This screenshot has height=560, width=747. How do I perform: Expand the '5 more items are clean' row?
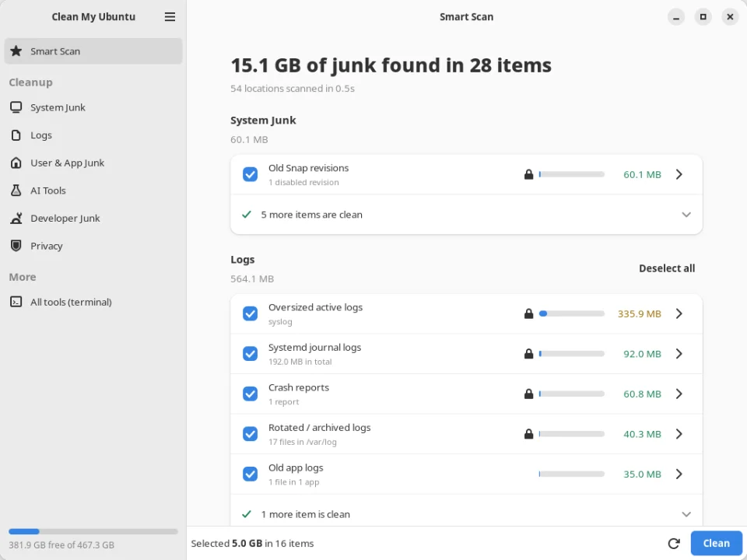(466, 215)
